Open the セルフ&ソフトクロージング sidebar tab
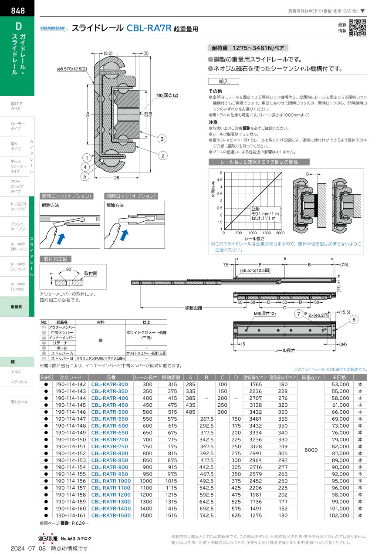Viewport: 392px width, 554px height. point(18,206)
